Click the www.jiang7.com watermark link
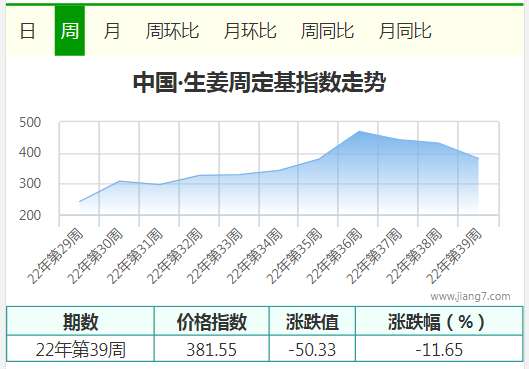 click(x=470, y=296)
